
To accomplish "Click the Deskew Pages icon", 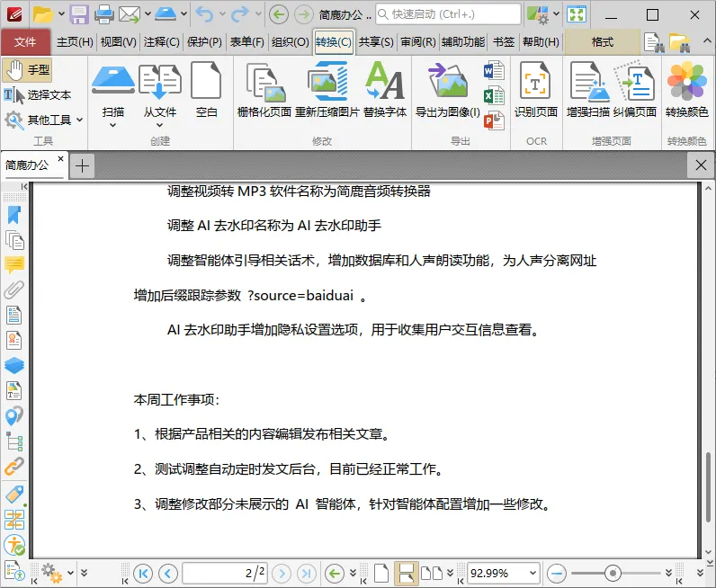I will pyautogui.click(x=635, y=90).
